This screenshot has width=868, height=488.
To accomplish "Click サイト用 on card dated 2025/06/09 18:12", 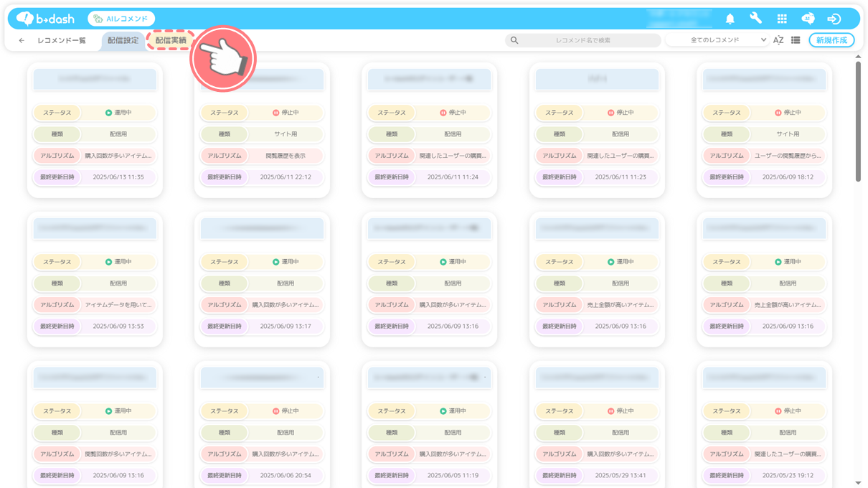I will click(788, 134).
